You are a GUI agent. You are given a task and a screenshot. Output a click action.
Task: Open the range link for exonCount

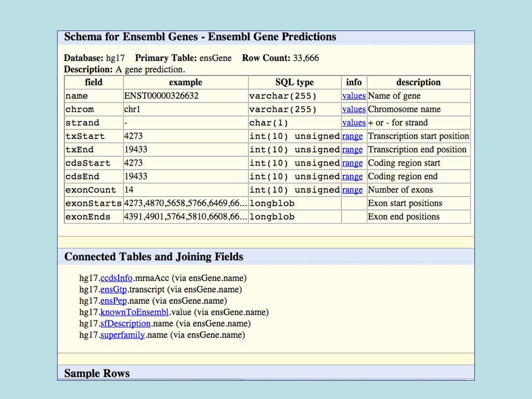[x=352, y=190]
